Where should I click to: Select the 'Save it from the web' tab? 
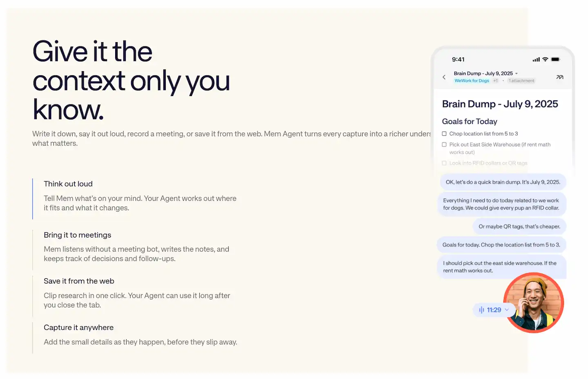(79, 281)
